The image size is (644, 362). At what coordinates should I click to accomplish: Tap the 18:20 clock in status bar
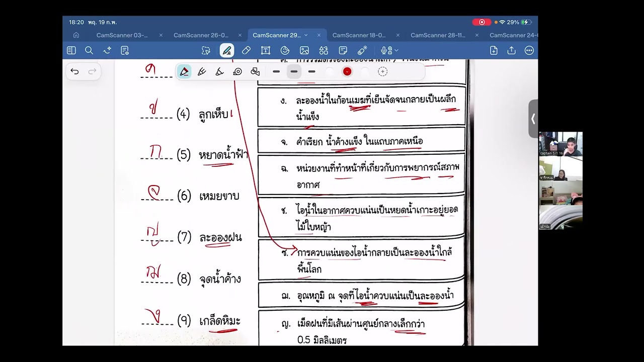76,22
